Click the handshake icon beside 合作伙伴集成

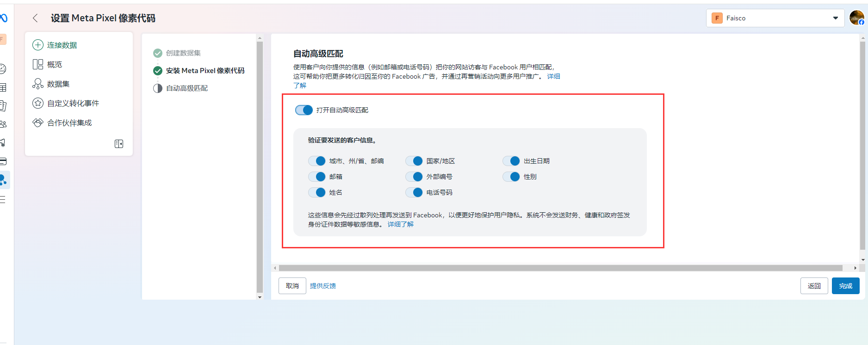coord(38,123)
